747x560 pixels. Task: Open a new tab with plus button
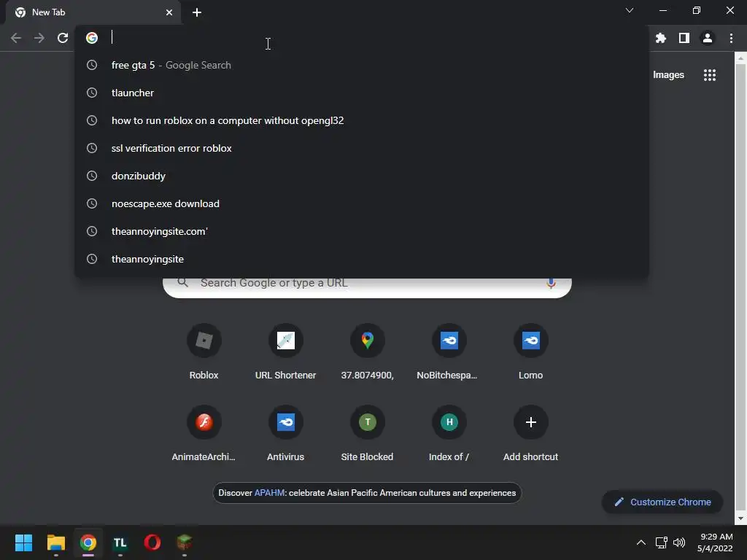click(197, 12)
